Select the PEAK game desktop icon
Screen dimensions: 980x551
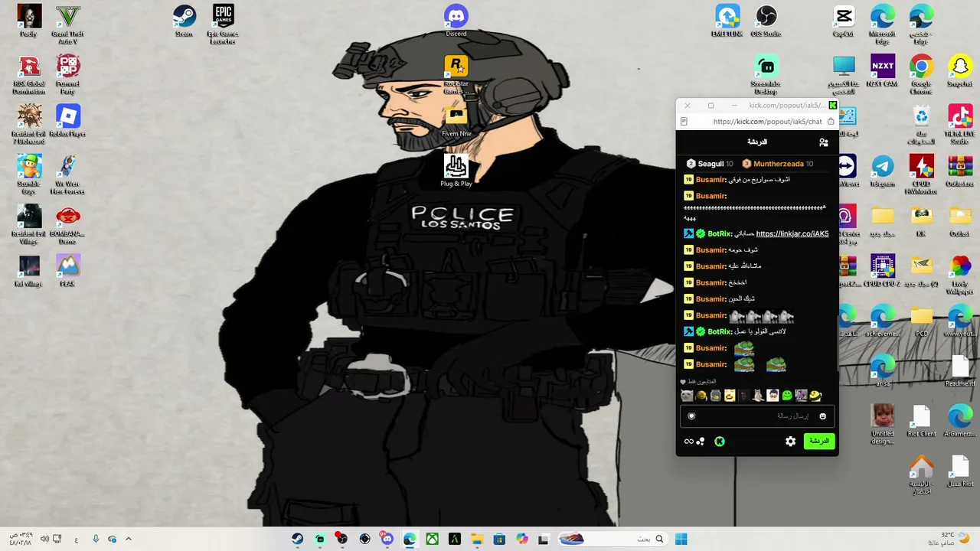coord(67,270)
